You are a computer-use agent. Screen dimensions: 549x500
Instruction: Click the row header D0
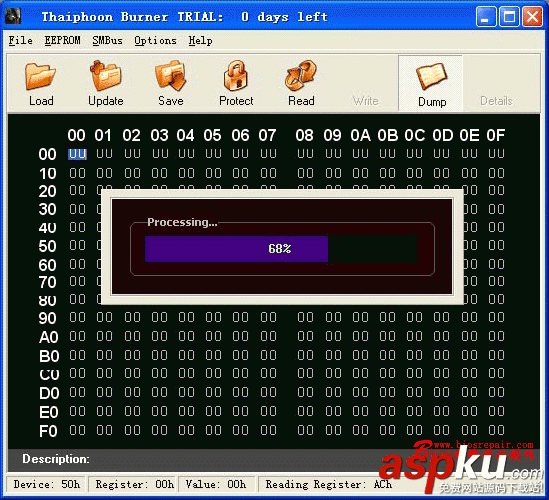coord(49,393)
